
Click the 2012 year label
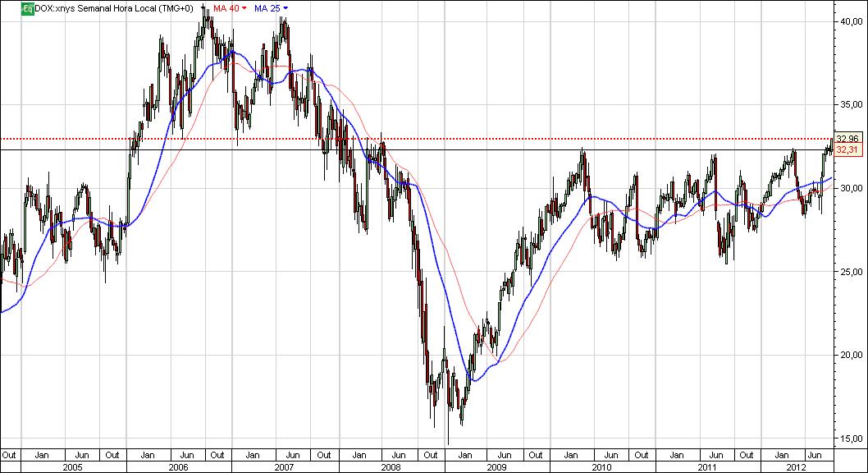(796, 467)
